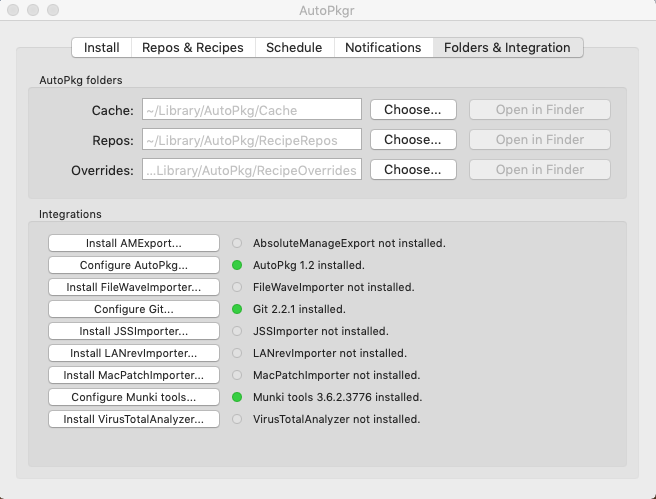Click into the Cache path text field

(251, 110)
